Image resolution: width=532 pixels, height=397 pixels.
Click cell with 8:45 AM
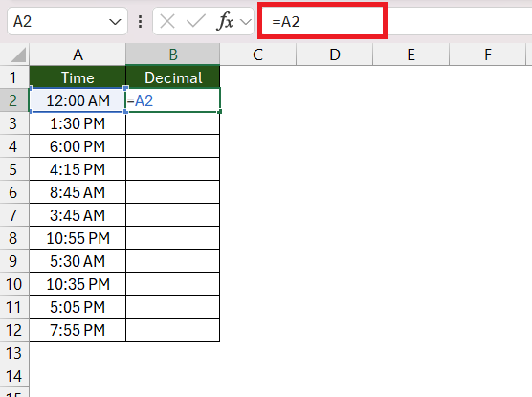coord(78,192)
